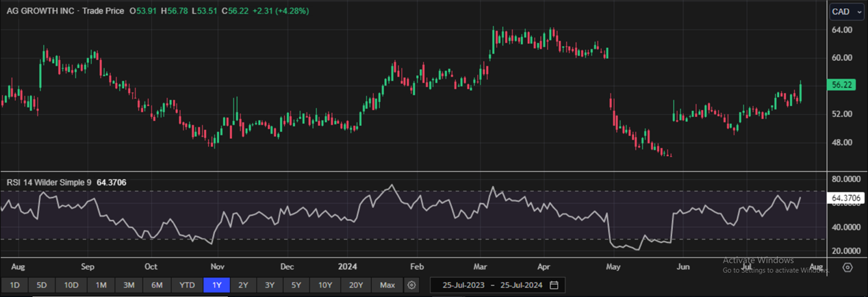Screen dimensions: 868x297
Task: Open the CAD currency dropdown
Action: (845, 12)
